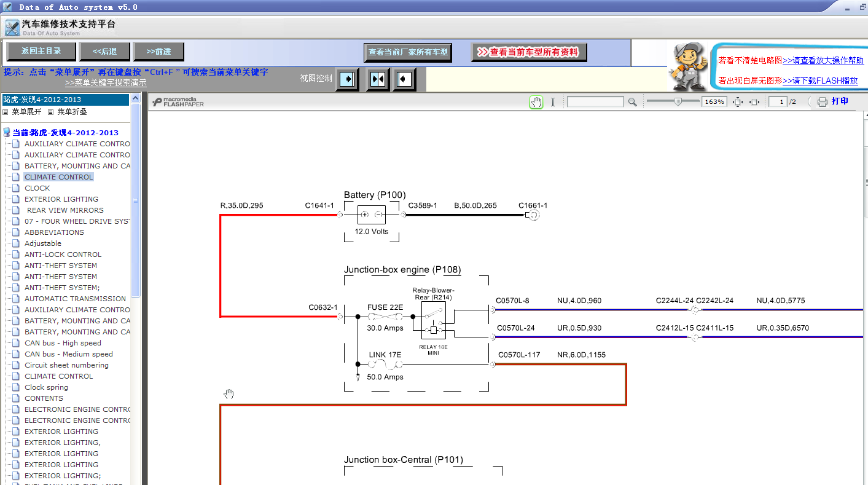Go forward with the >>前进 button
This screenshot has height=485, width=868.
pos(159,52)
